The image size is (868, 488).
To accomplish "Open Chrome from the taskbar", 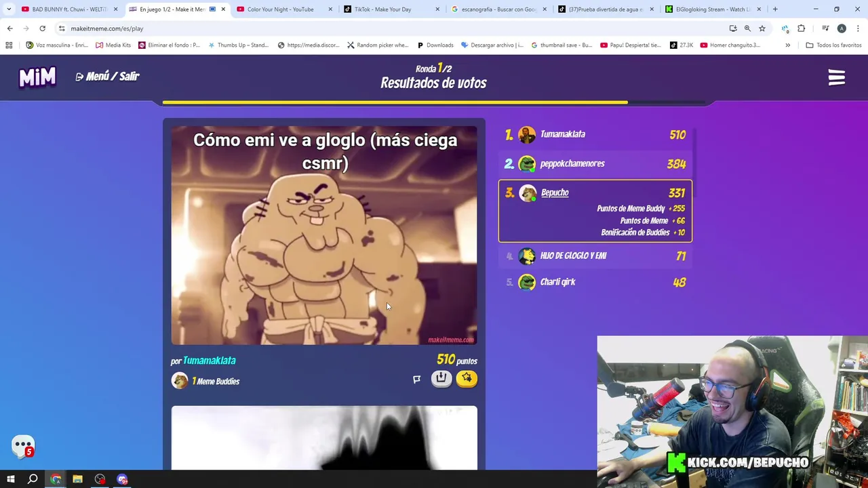I will point(56,479).
